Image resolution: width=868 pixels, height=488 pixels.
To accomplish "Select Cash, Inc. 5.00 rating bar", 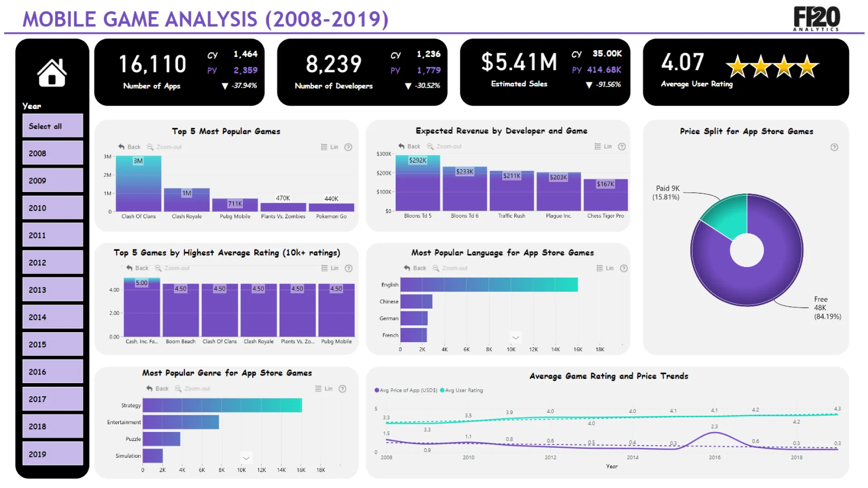I will click(x=142, y=307).
